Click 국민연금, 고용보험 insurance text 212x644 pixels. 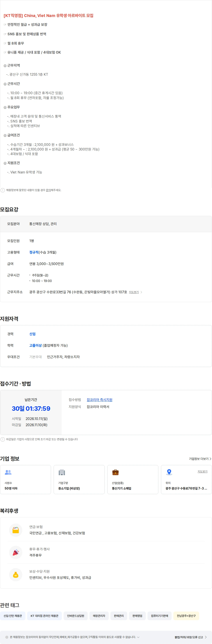tap(57, 533)
